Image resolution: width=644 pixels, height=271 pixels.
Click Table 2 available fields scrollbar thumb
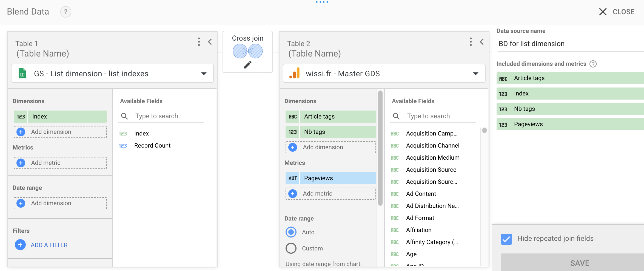point(485,130)
